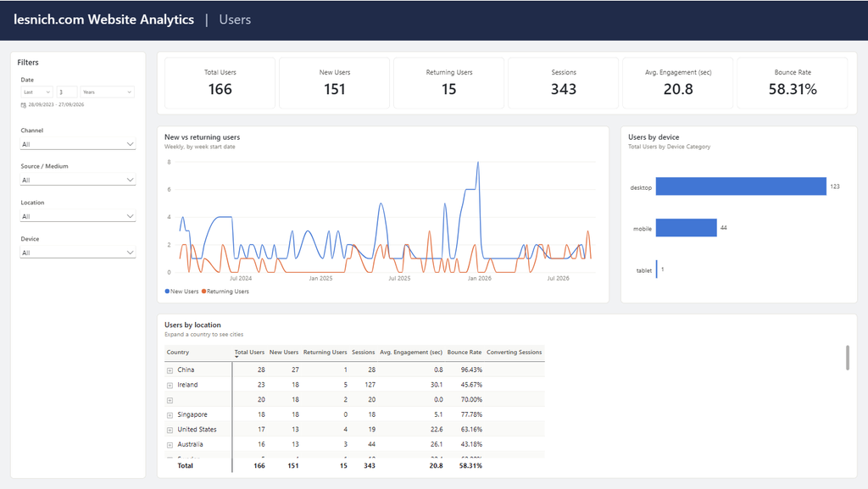Screen dimensions: 868x489
Task: Sort table by Total Users column header
Action: [x=249, y=353]
